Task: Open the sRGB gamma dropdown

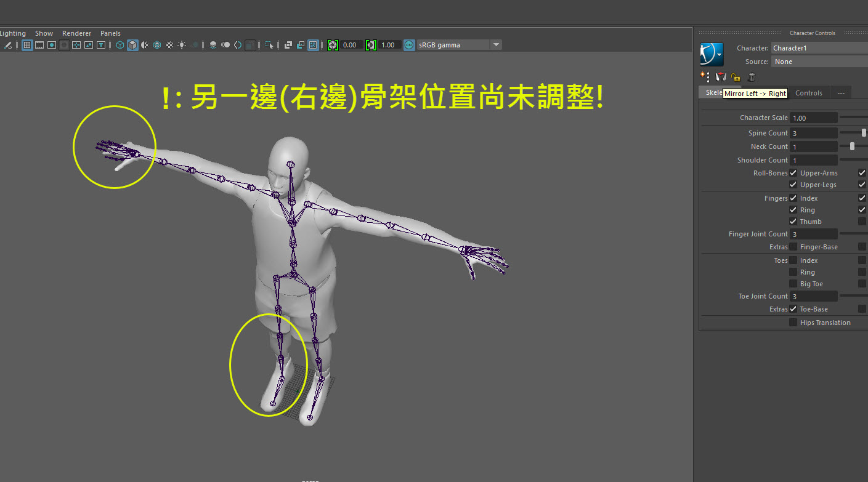Action: [460, 45]
